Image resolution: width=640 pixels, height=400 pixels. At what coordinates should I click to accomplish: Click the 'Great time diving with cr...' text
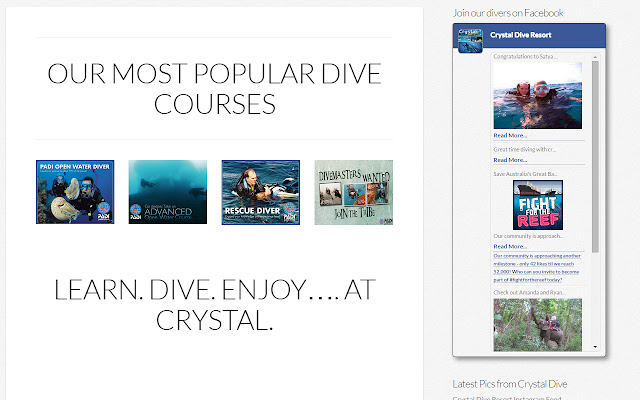(524, 149)
